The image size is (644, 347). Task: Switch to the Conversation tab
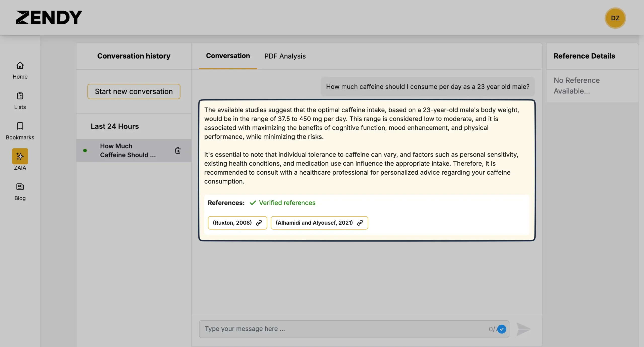(x=228, y=56)
